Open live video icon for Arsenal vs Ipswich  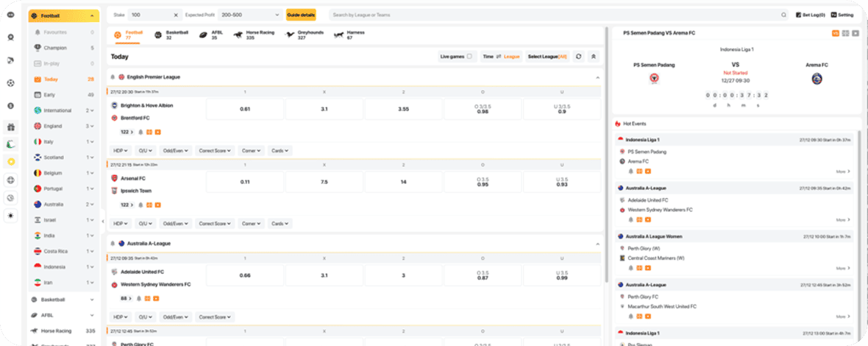(157, 205)
